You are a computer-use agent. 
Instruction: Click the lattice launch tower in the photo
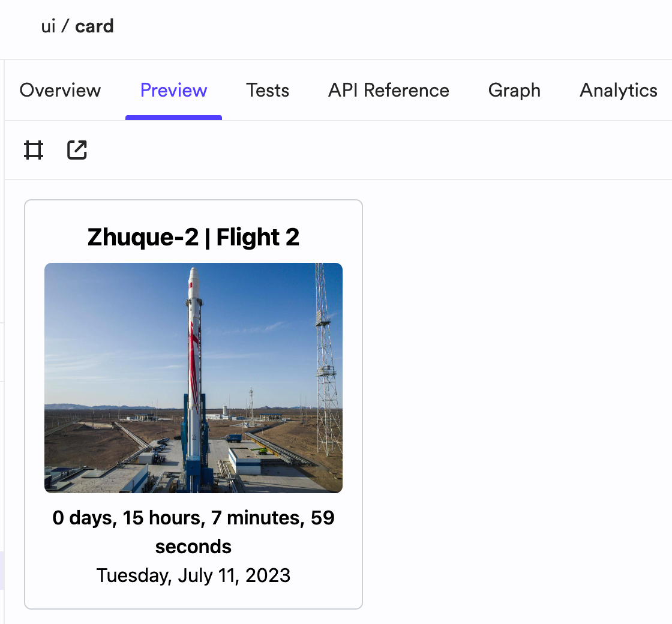point(326,360)
